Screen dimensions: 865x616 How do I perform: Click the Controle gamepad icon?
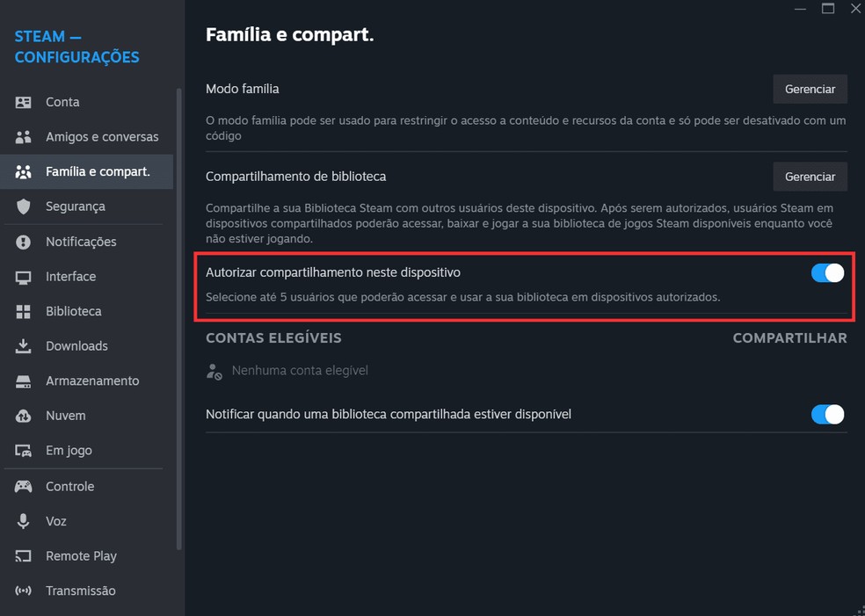pos(24,486)
